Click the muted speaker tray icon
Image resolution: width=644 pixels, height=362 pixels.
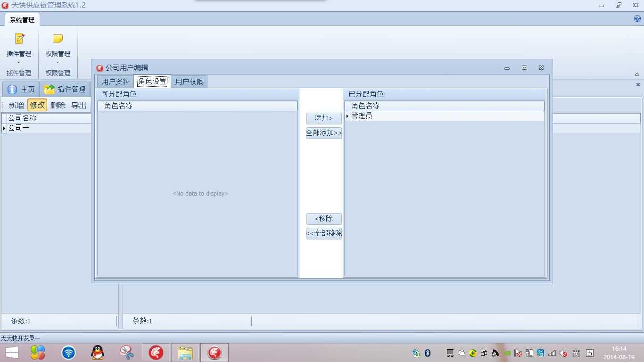pyautogui.click(x=563, y=353)
